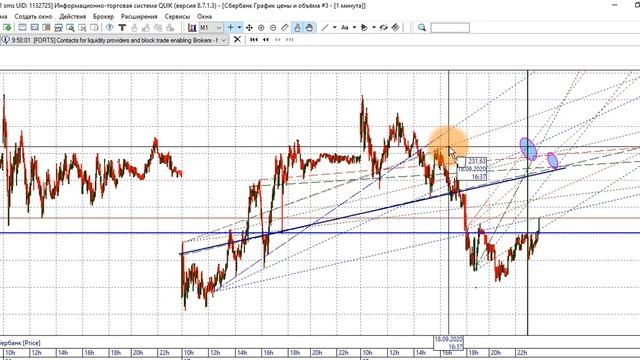Expand the shapes tool options arrow

point(373,27)
